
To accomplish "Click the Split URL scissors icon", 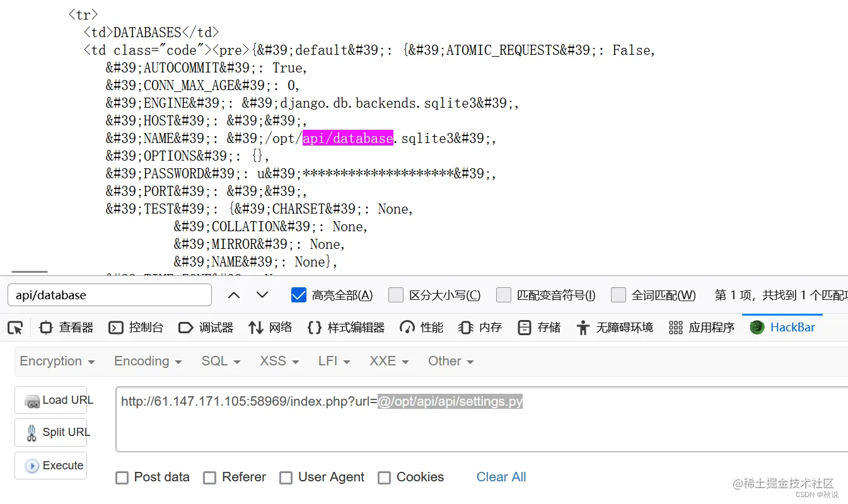I will [x=32, y=433].
